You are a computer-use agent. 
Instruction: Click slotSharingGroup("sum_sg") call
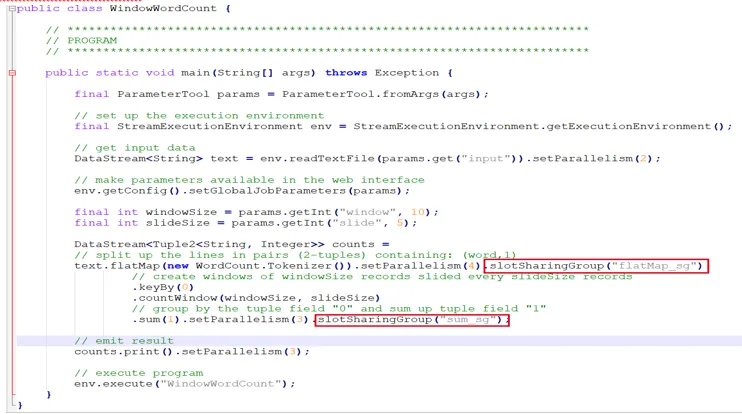410,319
